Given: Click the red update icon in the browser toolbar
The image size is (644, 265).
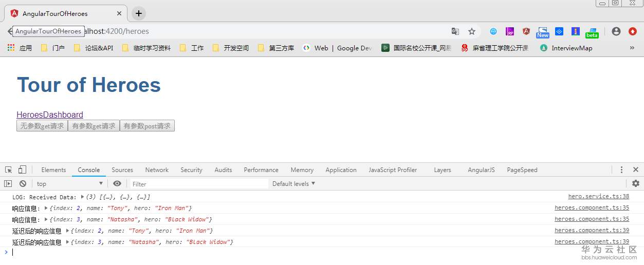Looking at the screenshot, I should tap(633, 31).
